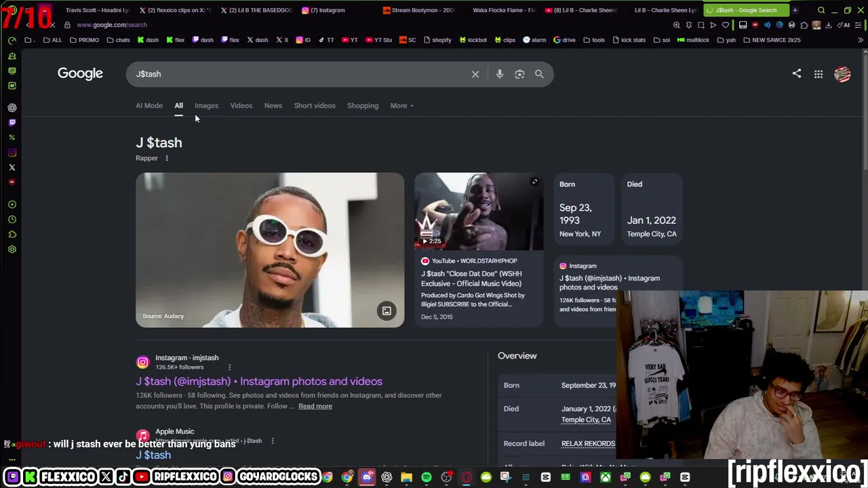Open options for the Rapper knowledge panel
The image size is (868, 488).
click(167, 159)
